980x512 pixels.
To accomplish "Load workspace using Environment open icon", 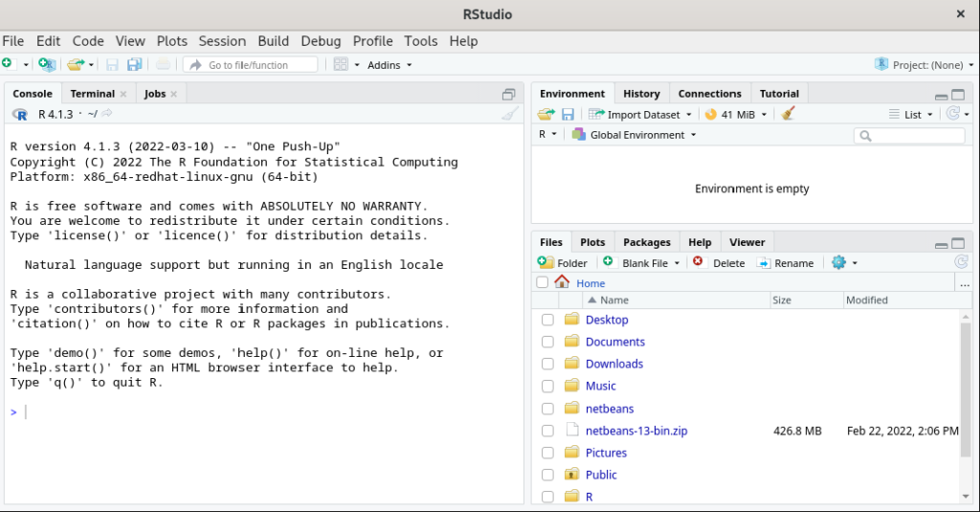I will pos(546,115).
